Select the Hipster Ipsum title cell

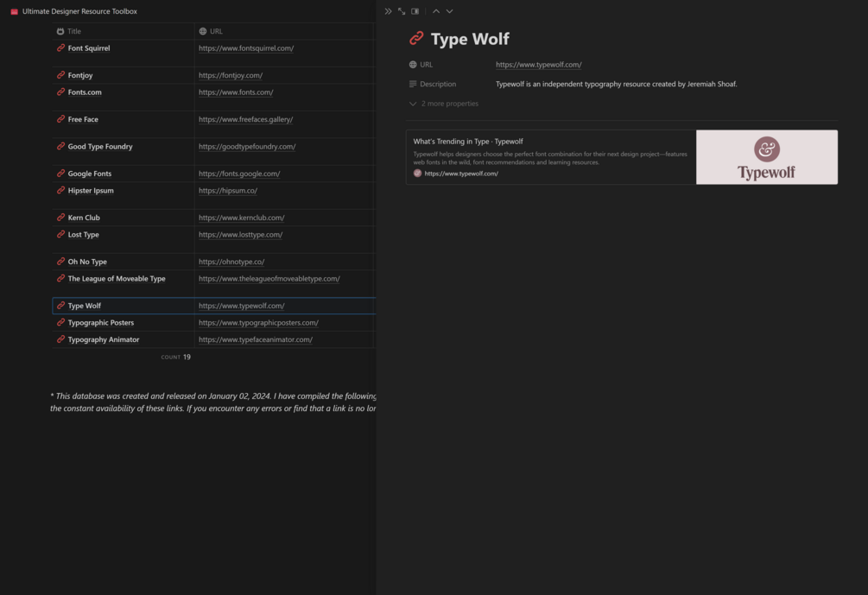coord(123,195)
